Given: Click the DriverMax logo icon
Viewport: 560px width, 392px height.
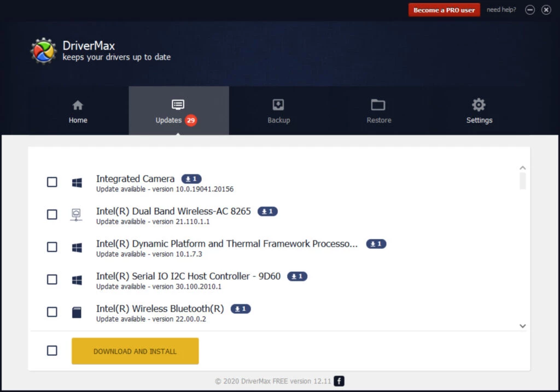Looking at the screenshot, I should pos(44,51).
